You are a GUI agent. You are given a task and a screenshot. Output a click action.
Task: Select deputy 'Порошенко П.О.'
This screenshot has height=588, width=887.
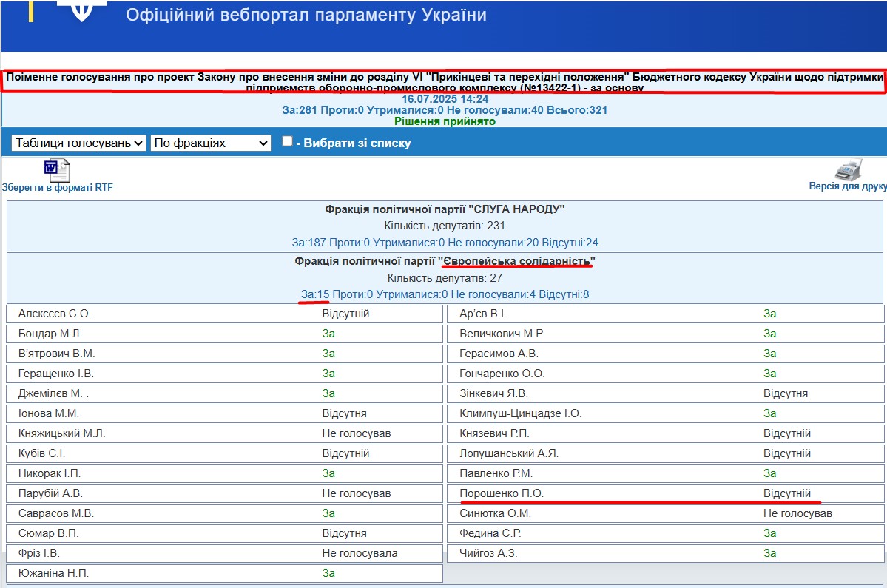coord(501,493)
